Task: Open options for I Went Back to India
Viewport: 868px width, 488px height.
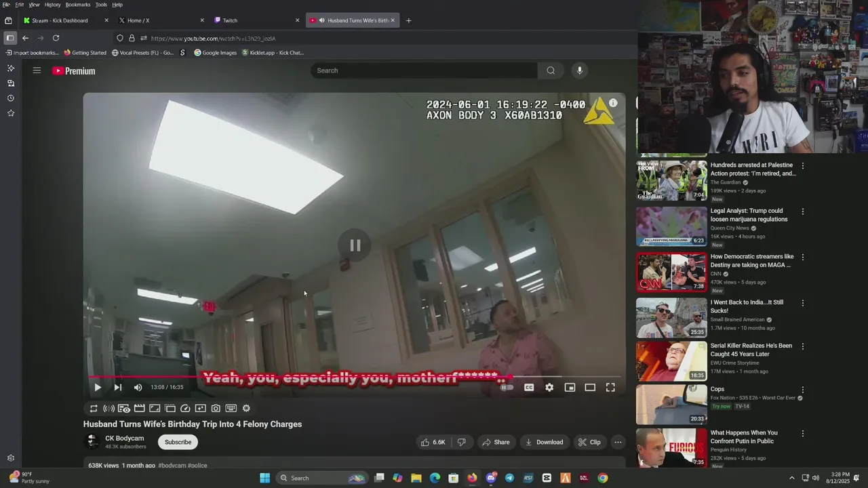Action: [803, 303]
